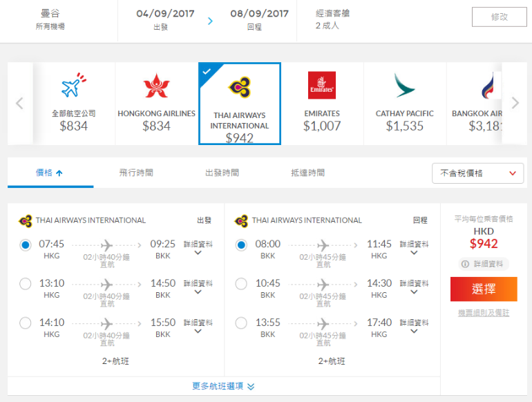Choose the Hongkong Airlines logo
The height and width of the screenshot is (402, 532).
156,86
